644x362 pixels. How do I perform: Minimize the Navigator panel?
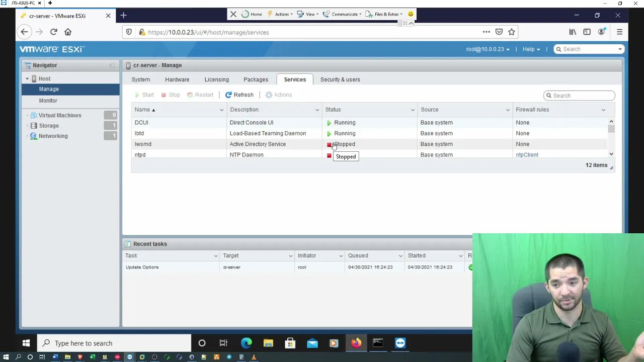point(112,65)
